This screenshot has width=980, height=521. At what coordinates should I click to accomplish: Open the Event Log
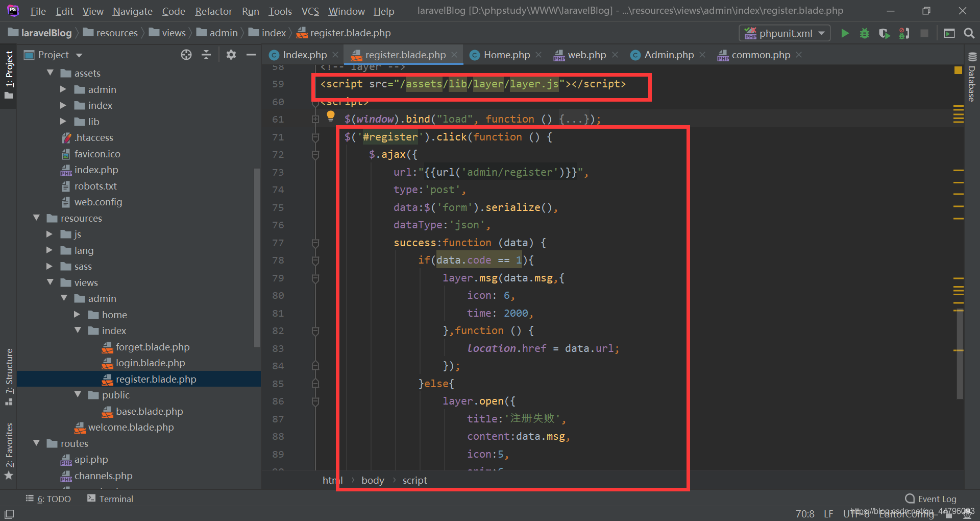[x=931, y=499]
